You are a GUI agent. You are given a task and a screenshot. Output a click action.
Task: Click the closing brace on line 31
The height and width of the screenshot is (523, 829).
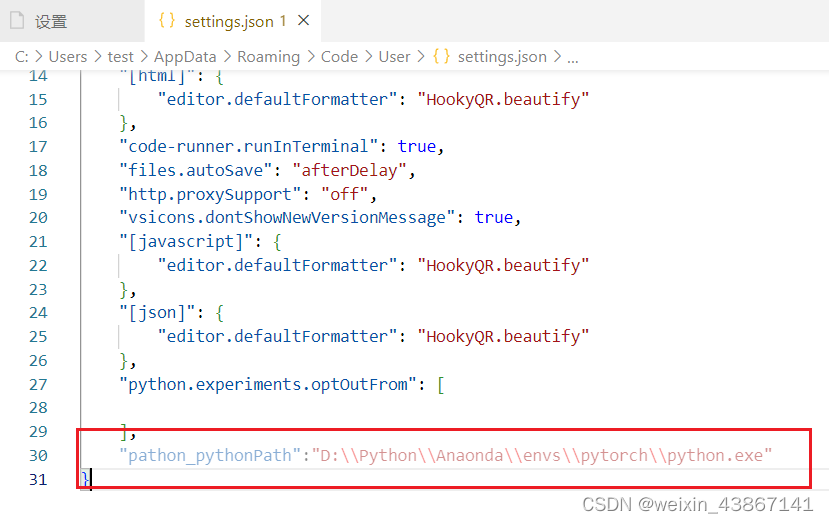pyautogui.click(x=85, y=479)
